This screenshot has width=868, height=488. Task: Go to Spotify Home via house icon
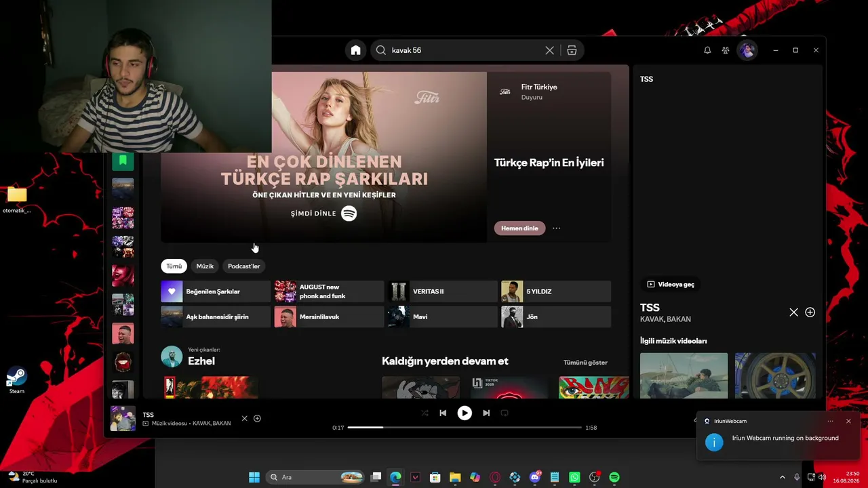355,50
